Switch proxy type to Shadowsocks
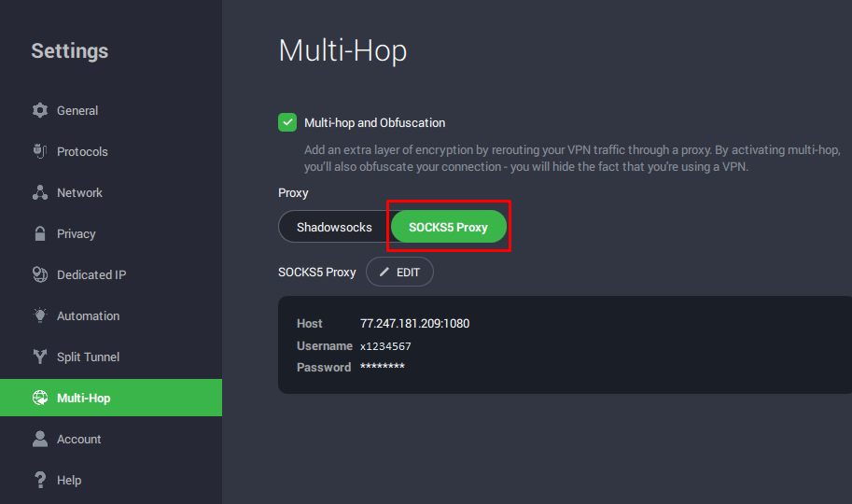852x504 pixels. click(334, 227)
